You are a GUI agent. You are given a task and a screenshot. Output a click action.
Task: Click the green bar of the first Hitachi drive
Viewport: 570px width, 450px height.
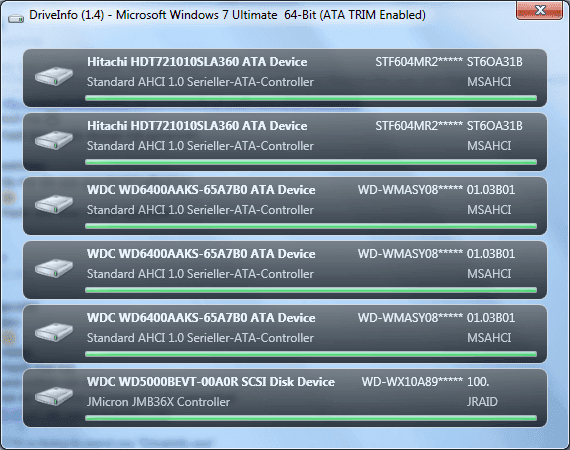coord(311,98)
